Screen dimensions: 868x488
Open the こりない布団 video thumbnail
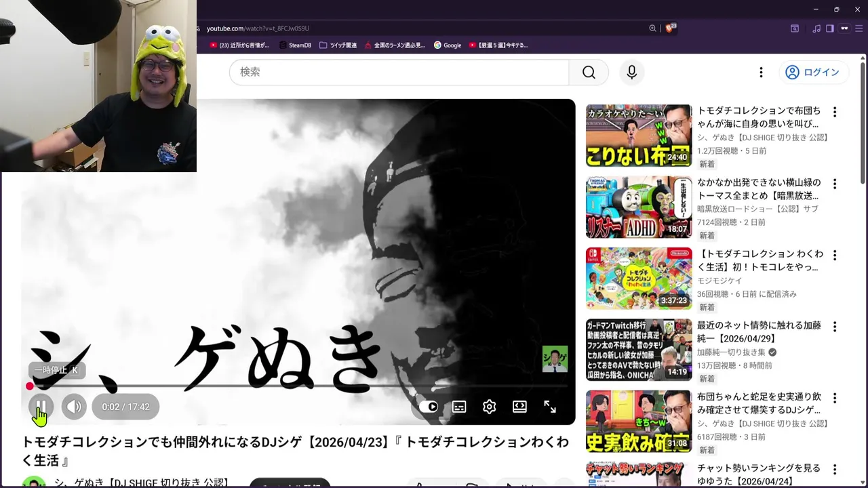[639, 136]
